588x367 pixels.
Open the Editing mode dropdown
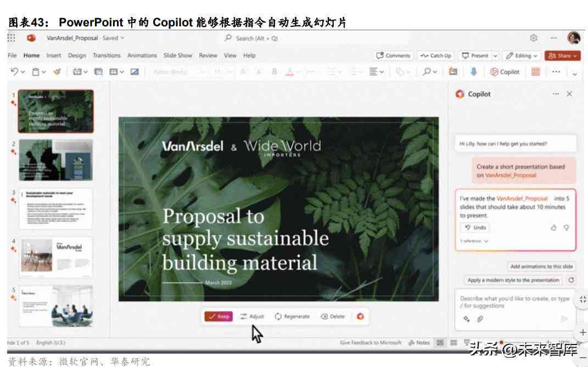pyautogui.click(x=522, y=55)
